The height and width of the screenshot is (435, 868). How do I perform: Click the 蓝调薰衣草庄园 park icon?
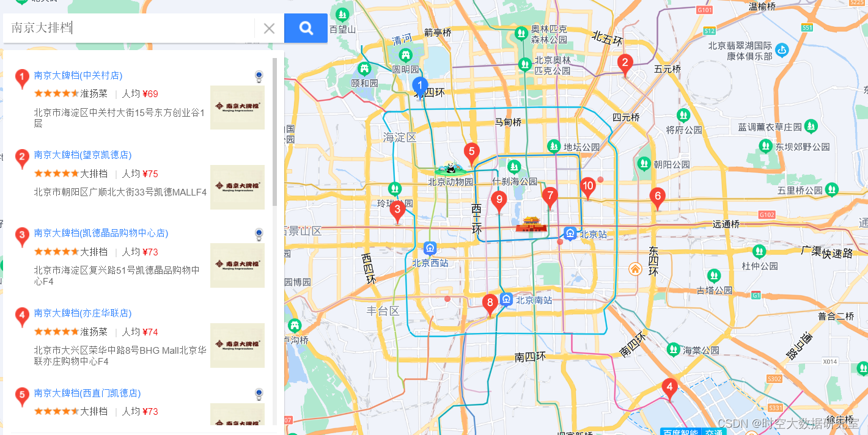pos(811,126)
